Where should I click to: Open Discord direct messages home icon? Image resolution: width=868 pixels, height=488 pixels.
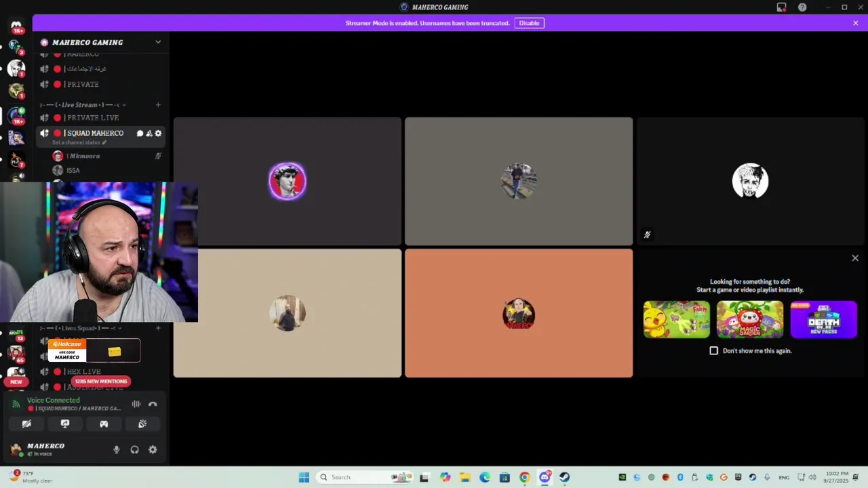[x=16, y=26]
